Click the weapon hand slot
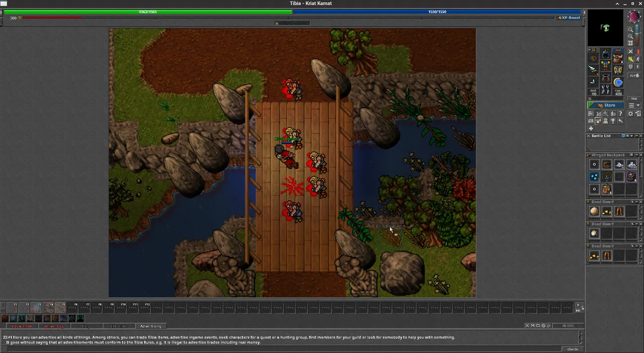The height and width of the screenshot is (353, 644). pos(594,70)
